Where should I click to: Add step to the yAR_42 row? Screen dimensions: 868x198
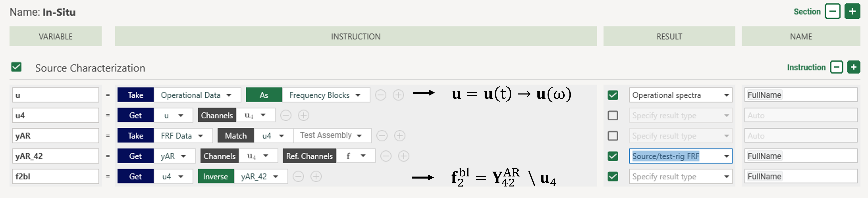pyautogui.click(x=404, y=156)
